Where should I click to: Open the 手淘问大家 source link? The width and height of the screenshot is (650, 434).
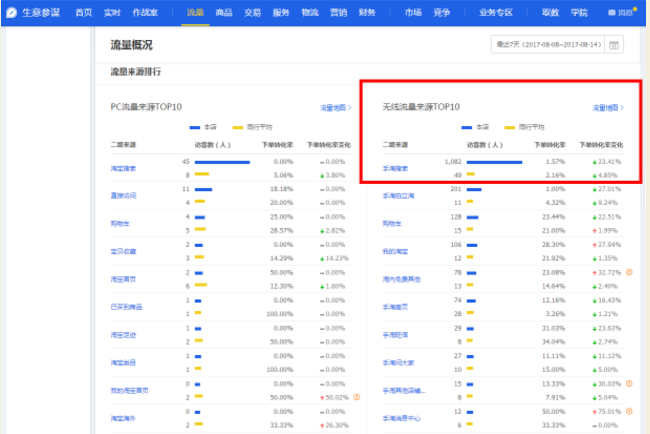click(398, 363)
